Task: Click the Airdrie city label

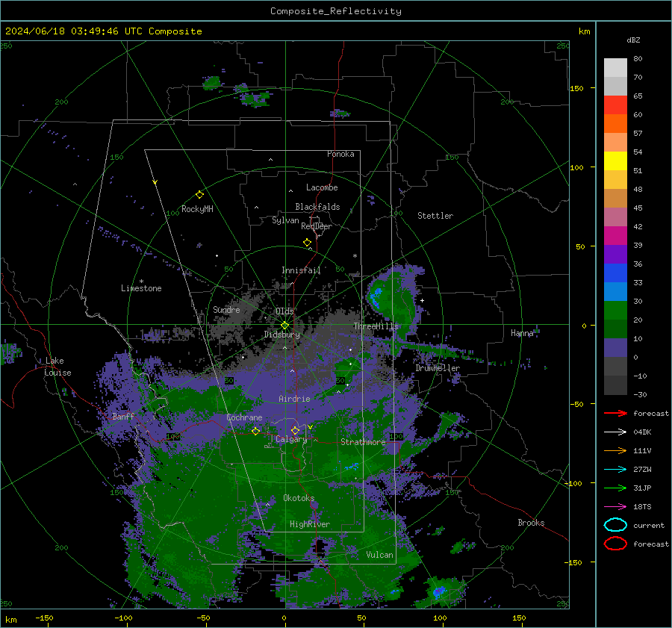Action: pyautogui.click(x=294, y=399)
